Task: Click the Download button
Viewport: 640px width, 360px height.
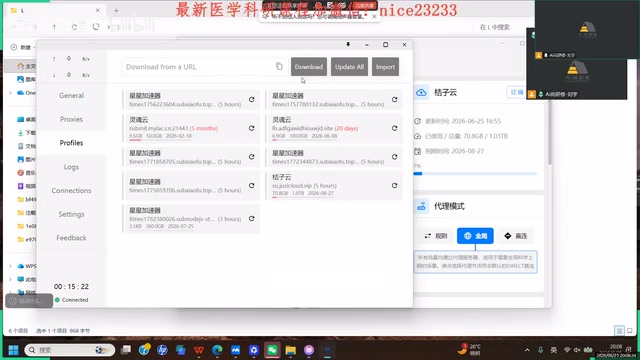Action: pos(309,67)
